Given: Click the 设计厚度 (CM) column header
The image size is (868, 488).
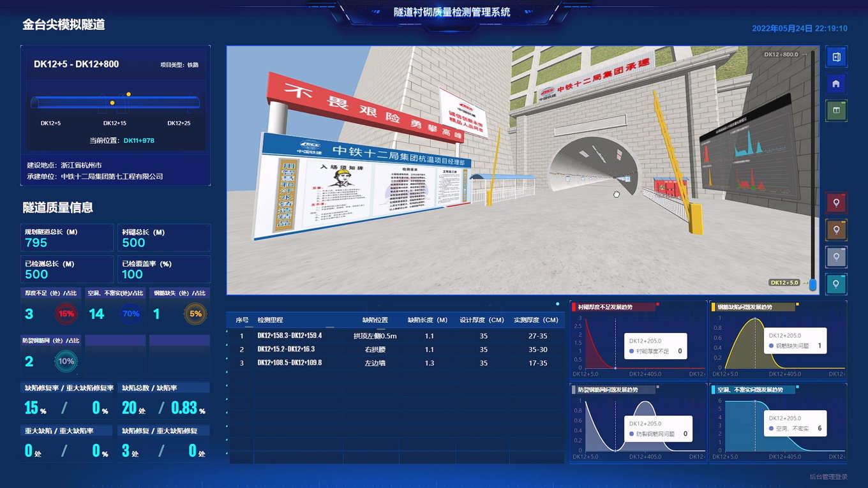Looking at the screenshot, I should 482,320.
